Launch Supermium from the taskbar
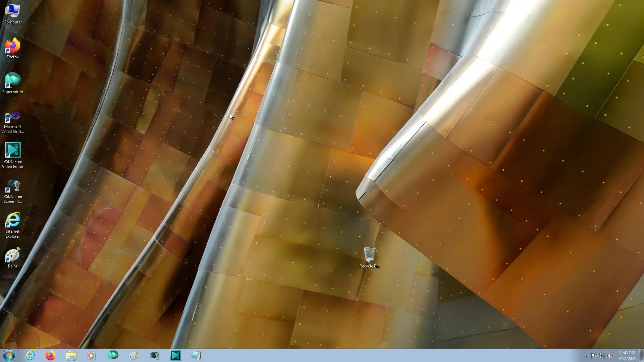The height and width of the screenshot is (362, 644). pos(113,355)
